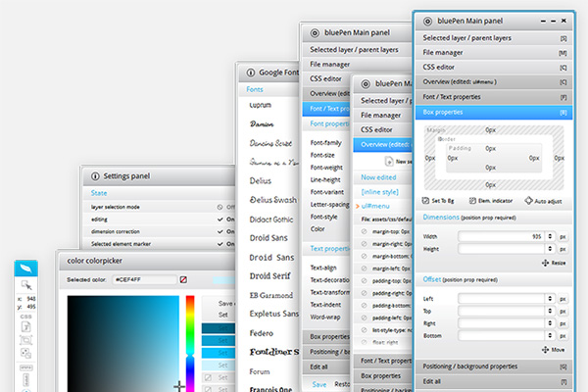Toggle the padding-bottom property off
This screenshot has height=392, width=588.
pos(364,306)
